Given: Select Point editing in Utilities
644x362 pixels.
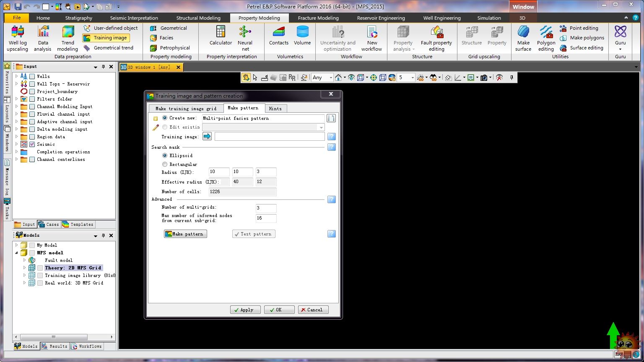Looking at the screenshot, I should click(579, 28).
